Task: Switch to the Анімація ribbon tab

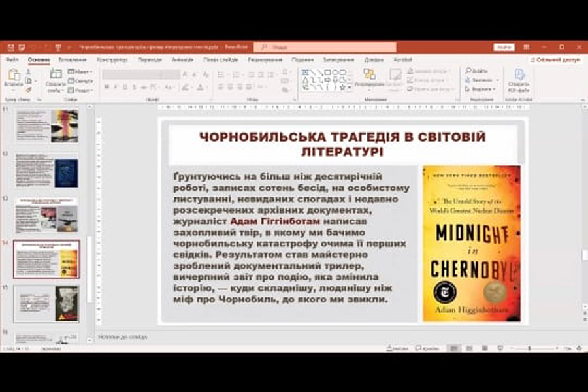Action: 182,60
